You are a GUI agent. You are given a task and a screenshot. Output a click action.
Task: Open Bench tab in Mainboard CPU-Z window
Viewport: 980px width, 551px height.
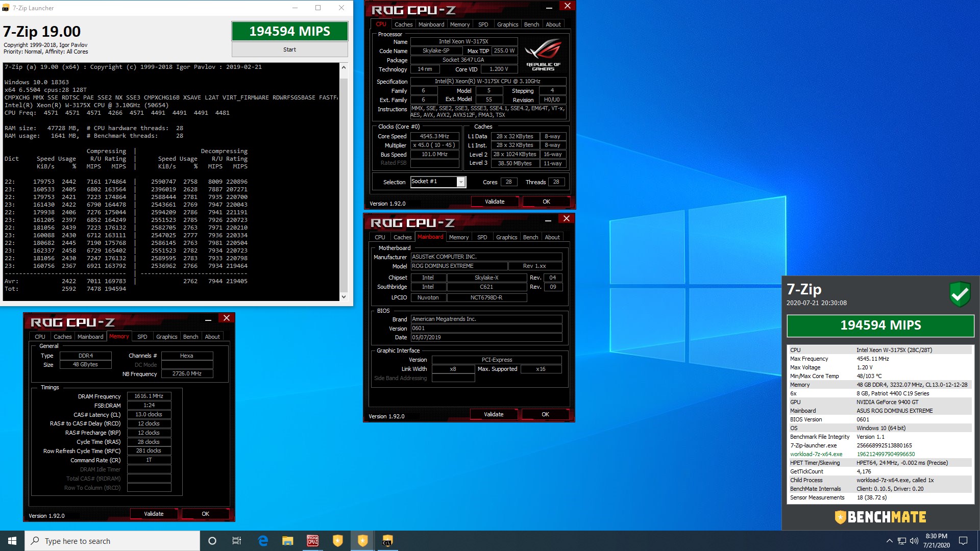(530, 237)
